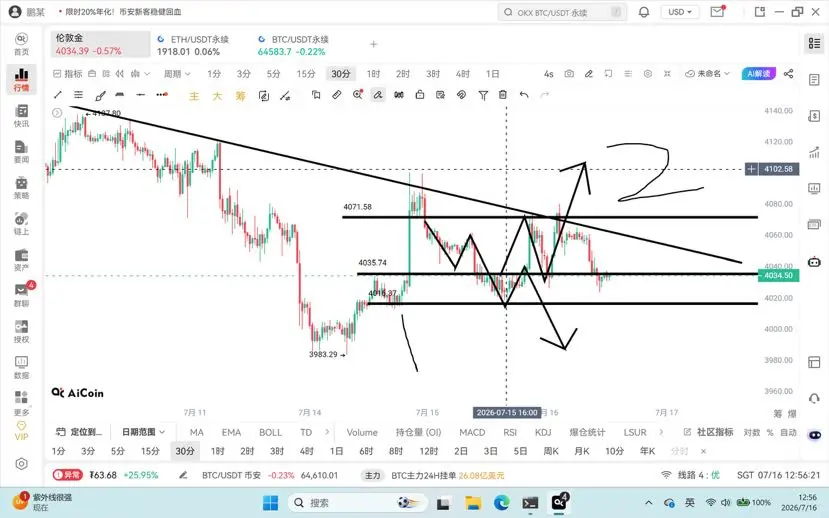
Task: Expand more main indicators arrow after TD
Action: pos(327,432)
